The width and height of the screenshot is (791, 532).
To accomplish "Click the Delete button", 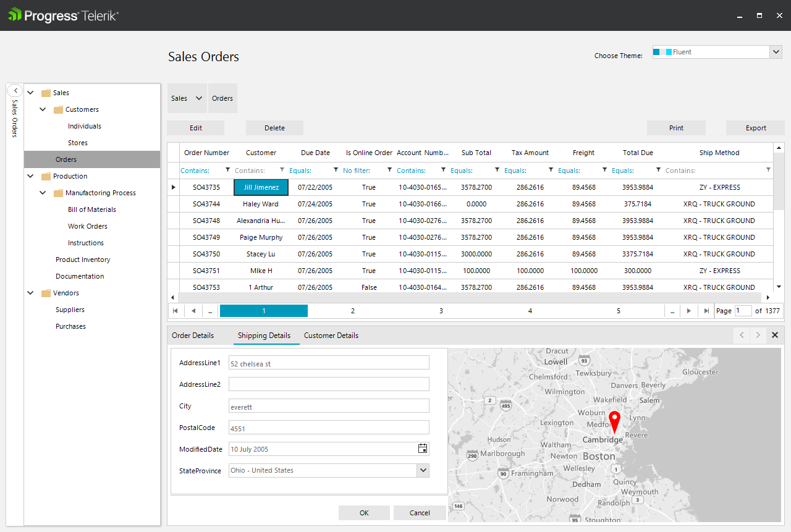I will (274, 127).
